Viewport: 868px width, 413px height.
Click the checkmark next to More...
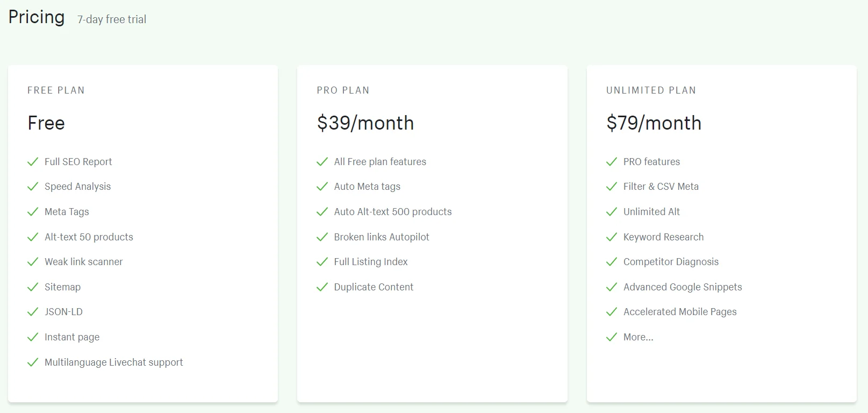click(612, 337)
